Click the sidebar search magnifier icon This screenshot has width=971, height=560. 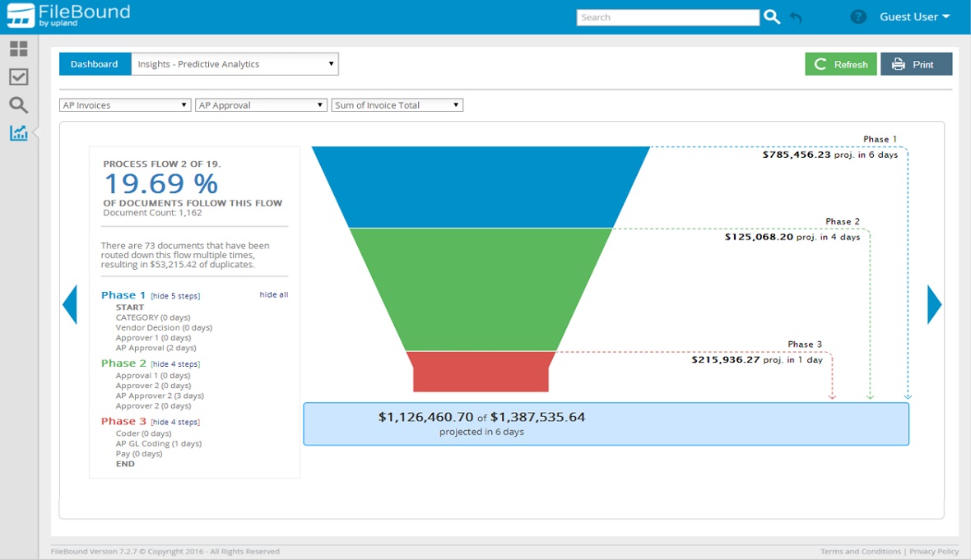click(18, 105)
